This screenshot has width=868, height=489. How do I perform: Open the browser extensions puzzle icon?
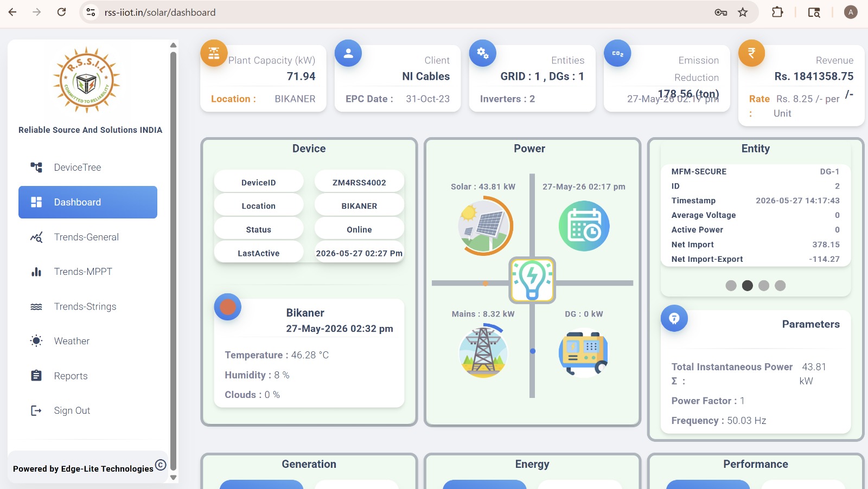777,12
